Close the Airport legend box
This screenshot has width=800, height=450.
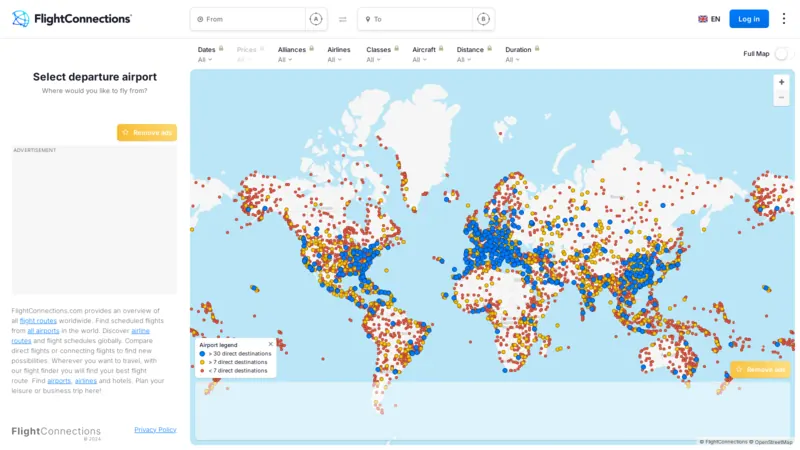270,344
